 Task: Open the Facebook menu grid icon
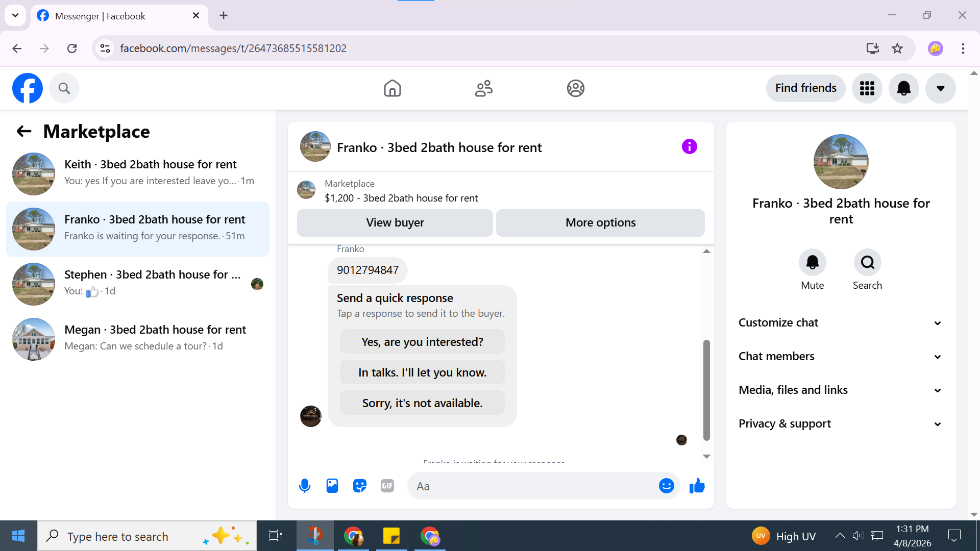[867, 88]
